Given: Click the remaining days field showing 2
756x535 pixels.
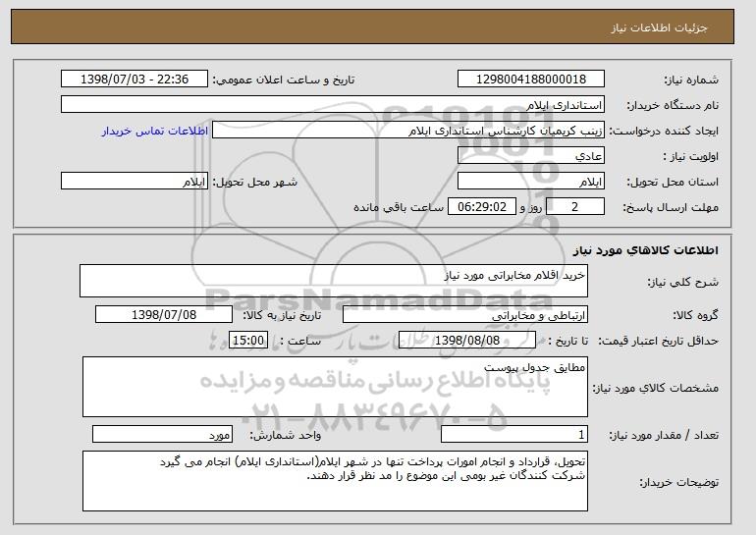Looking at the screenshot, I should click(x=574, y=207).
